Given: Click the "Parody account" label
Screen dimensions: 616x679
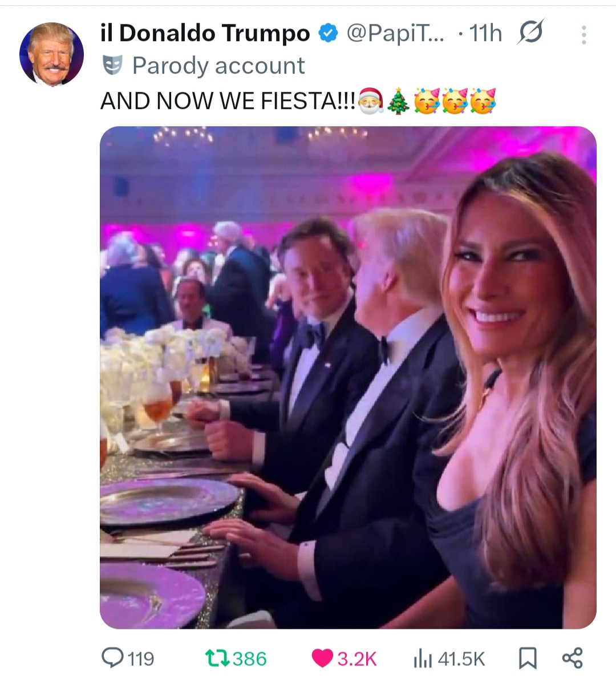Looking at the screenshot, I should pyautogui.click(x=218, y=66).
